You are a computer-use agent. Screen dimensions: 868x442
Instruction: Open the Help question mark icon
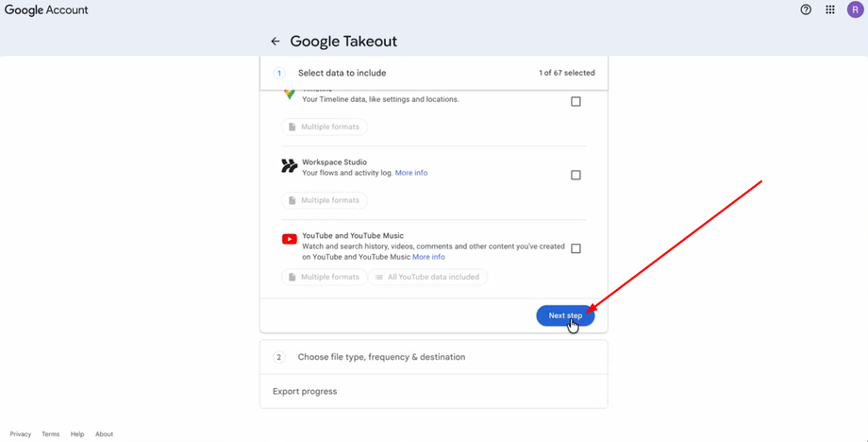(806, 10)
